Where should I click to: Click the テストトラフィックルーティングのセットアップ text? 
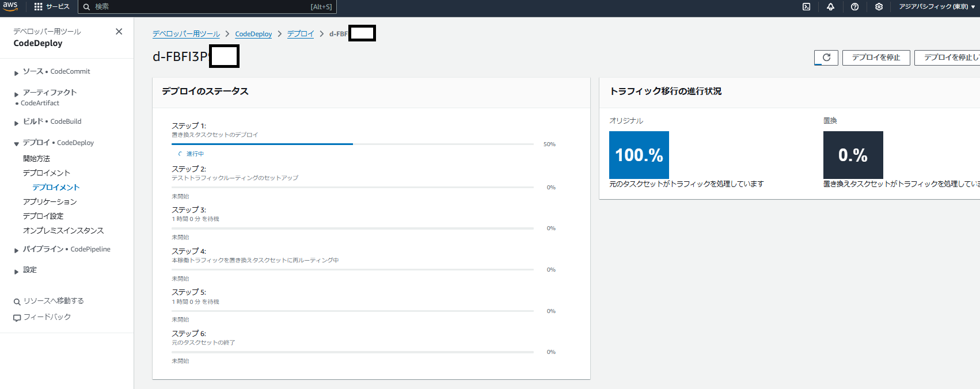click(x=235, y=178)
